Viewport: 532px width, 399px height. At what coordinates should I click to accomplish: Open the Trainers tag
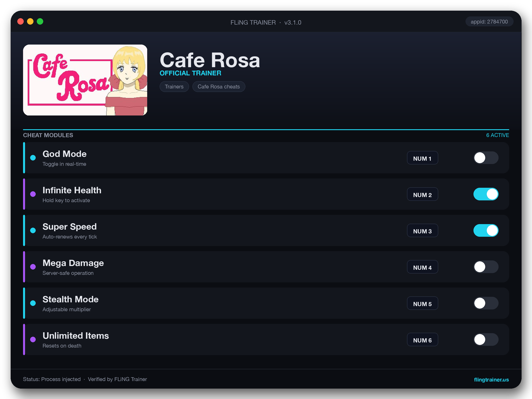[x=174, y=87]
